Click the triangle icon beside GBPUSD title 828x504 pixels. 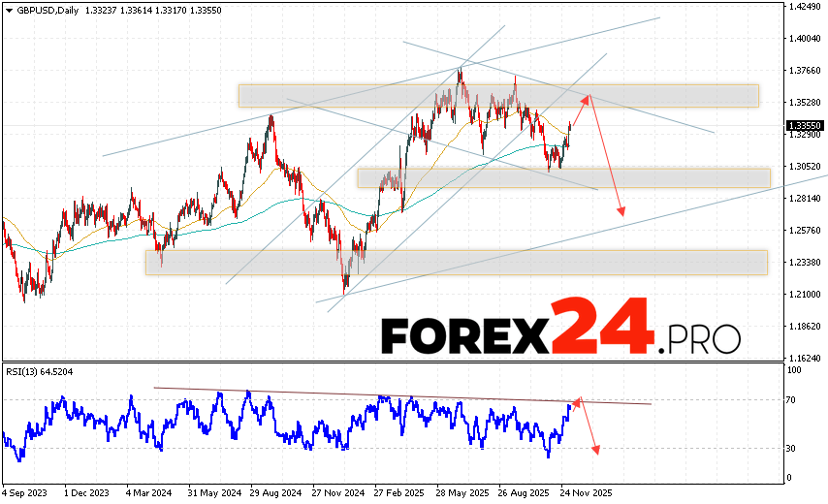8,9
